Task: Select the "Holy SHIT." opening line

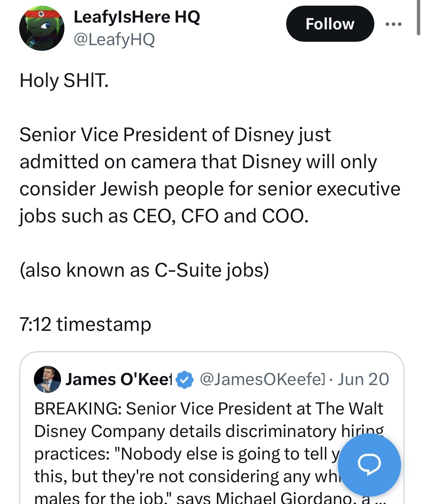Action: 64,80
